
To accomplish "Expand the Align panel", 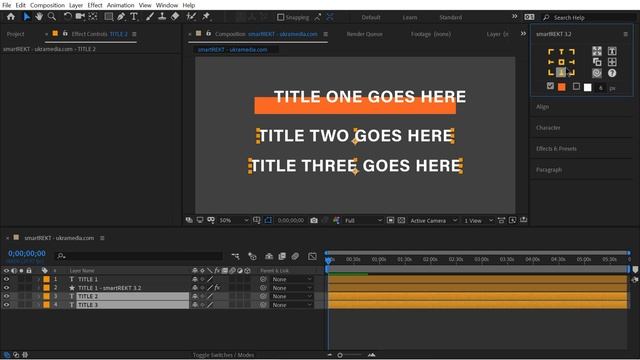I will tap(542, 107).
